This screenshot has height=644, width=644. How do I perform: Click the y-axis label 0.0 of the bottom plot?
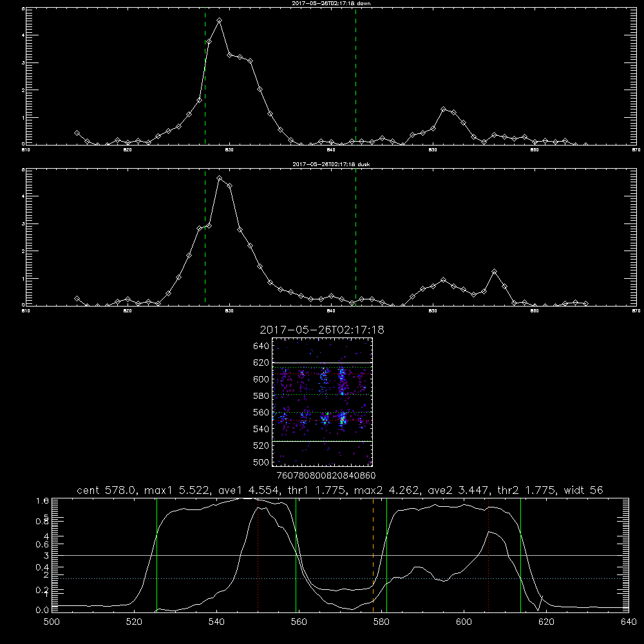[43, 610]
